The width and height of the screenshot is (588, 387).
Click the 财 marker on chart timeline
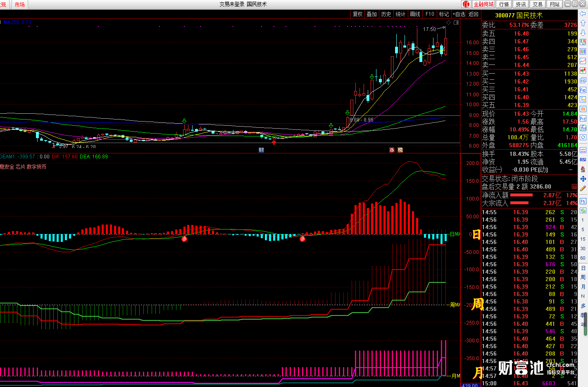261,150
